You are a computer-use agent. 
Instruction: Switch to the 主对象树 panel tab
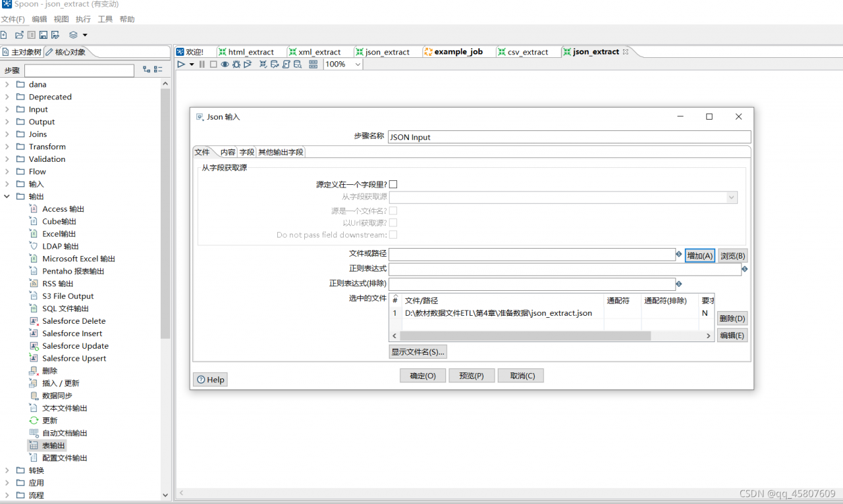[22, 52]
